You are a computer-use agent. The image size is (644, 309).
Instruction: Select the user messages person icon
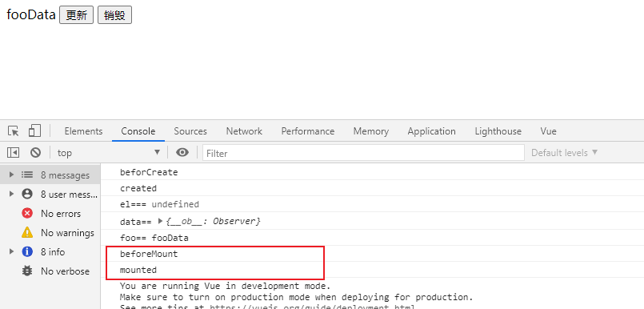click(x=27, y=194)
